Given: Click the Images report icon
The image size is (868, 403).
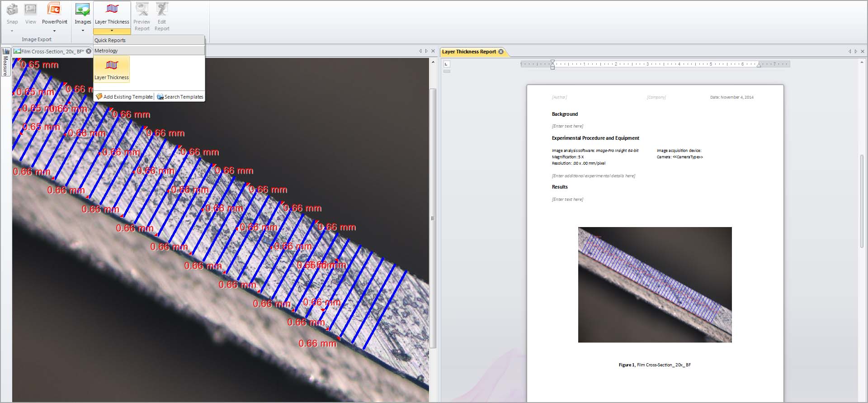Looking at the screenshot, I should (83, 9).
